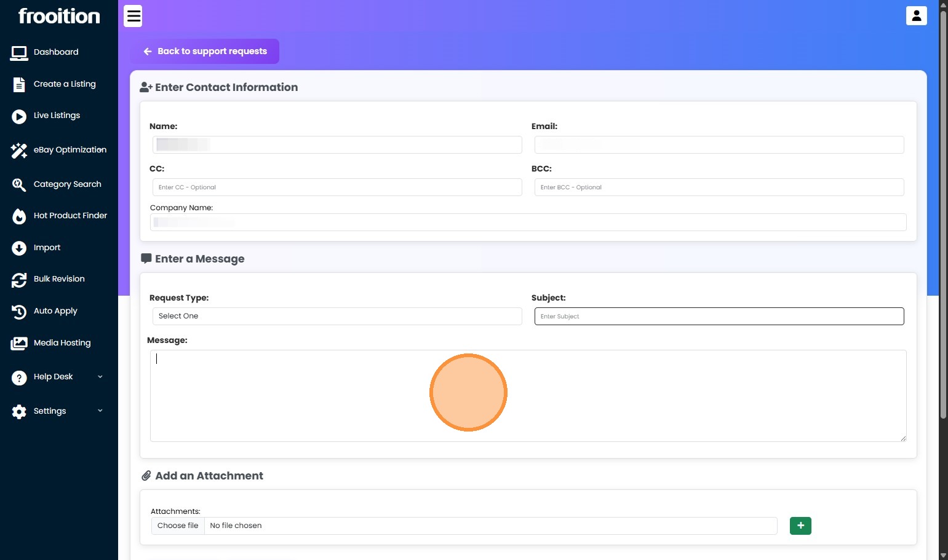Click the Dashboard monitor icon

pyautogui.click(x=19, y=53)
